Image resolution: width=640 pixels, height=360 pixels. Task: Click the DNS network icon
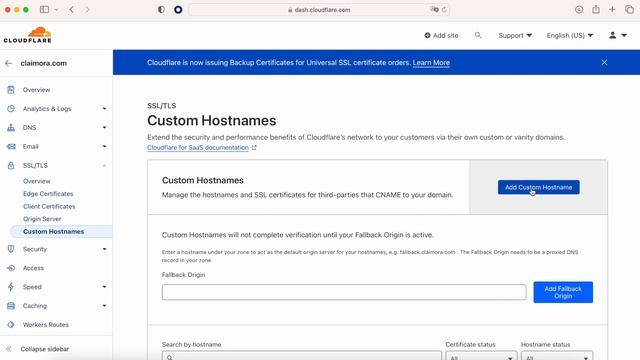pos(11,127)
